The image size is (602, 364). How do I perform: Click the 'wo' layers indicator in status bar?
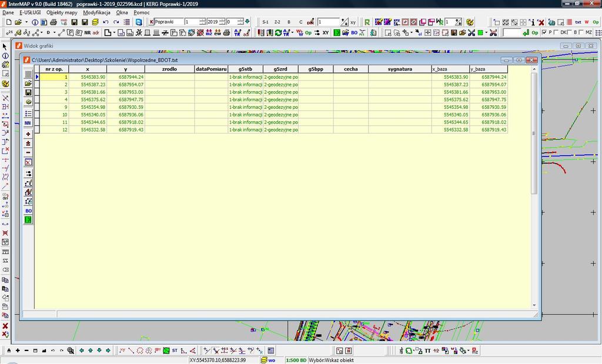268,360
